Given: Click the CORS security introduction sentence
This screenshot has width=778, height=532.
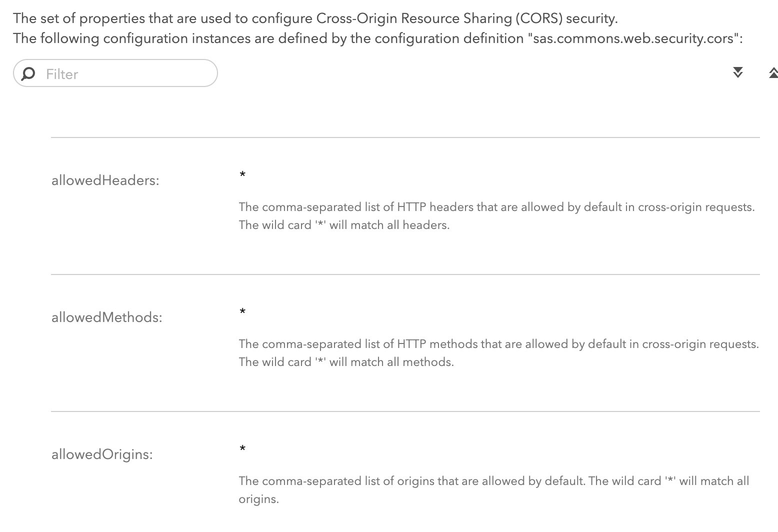Looking at the screenshot, I should [315, 18].
